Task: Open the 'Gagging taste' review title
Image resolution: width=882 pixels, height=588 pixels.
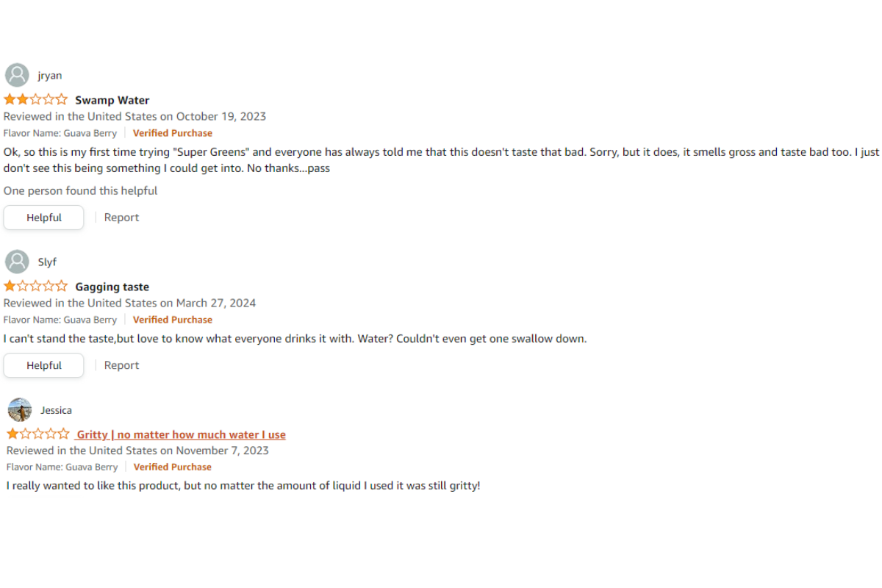Action: click(x=112, y=287)
